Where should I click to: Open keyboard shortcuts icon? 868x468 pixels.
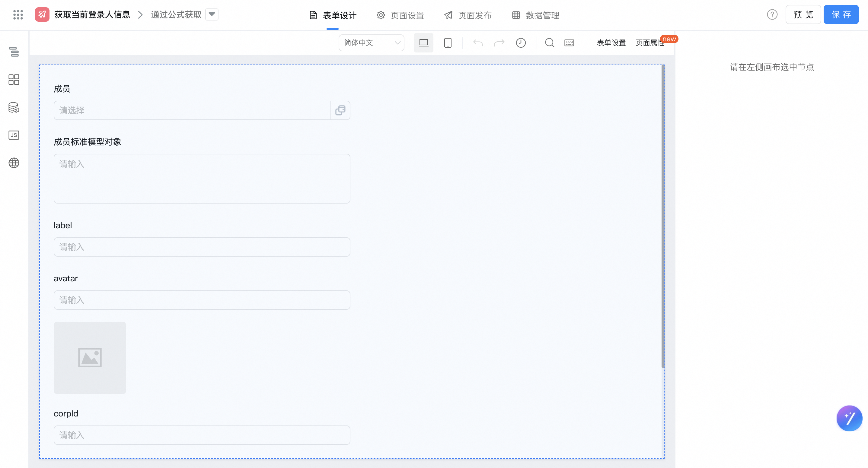pyautogui.click(x=570, y=43)
